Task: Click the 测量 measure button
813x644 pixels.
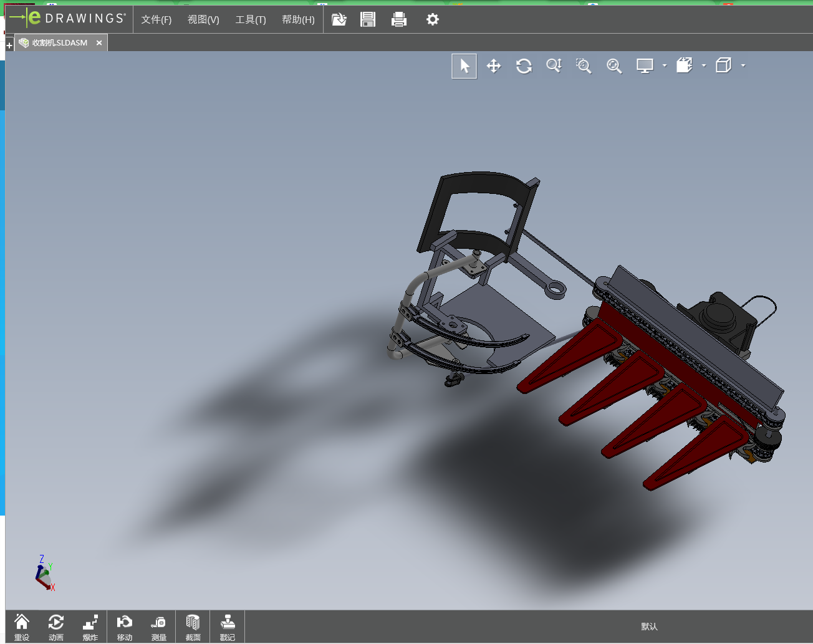Action: 159,627
